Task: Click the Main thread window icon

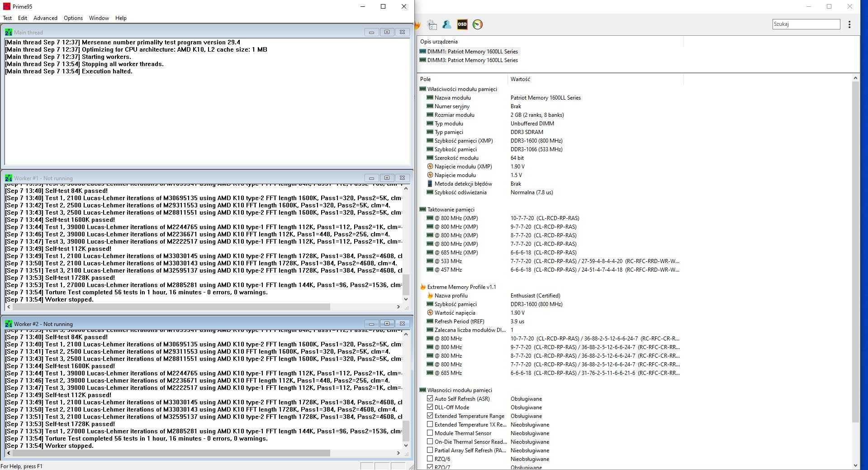Action: pyautogui.click(x=9, y=32)
